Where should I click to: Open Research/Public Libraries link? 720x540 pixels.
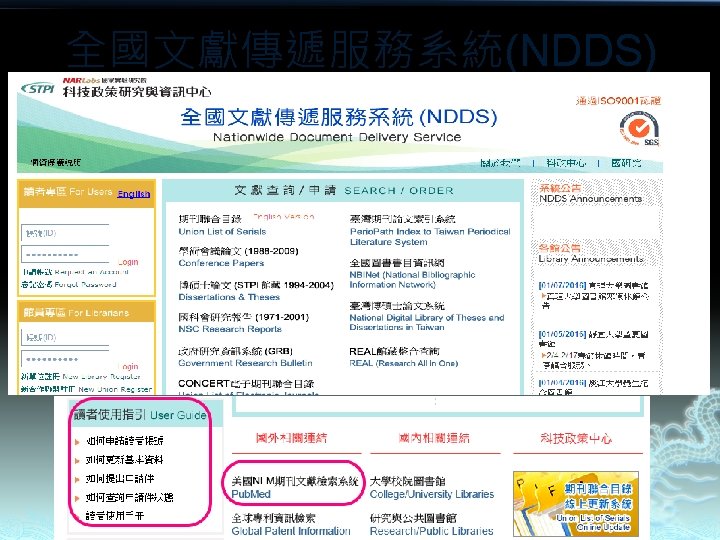click(432, 531)
